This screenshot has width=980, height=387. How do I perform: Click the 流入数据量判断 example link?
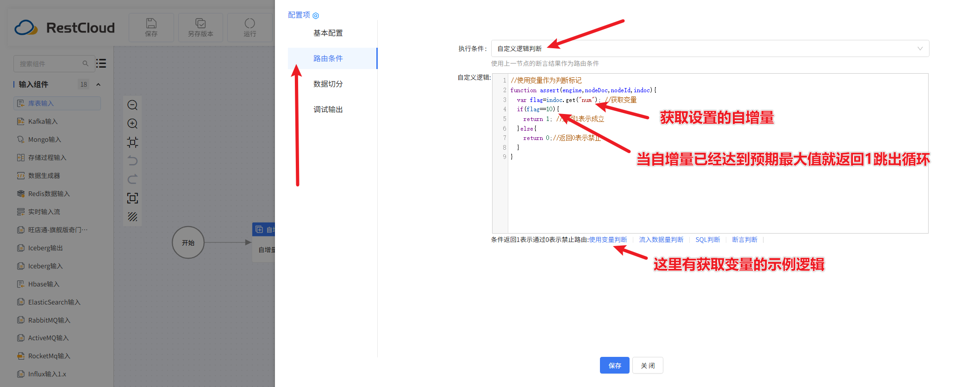[661, 240]
